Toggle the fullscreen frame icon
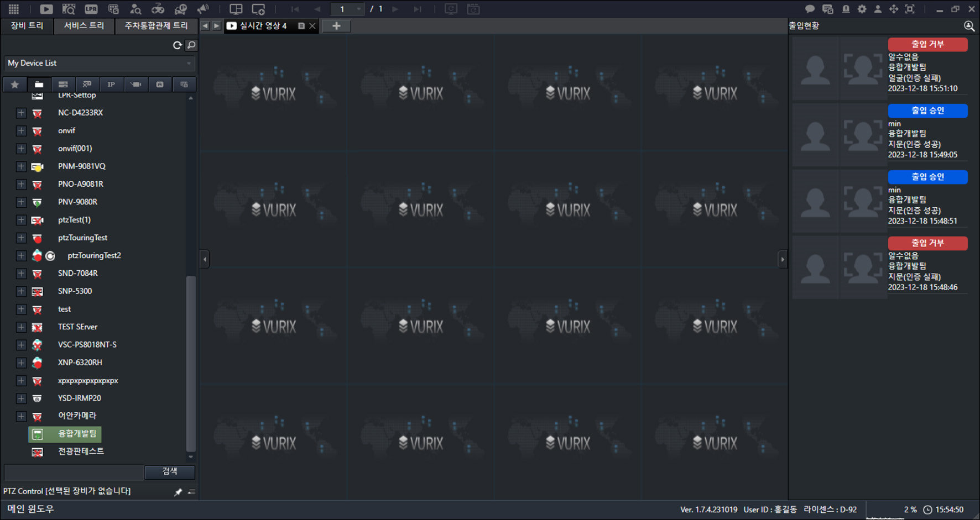980x520 pixels. pos(910,9)
